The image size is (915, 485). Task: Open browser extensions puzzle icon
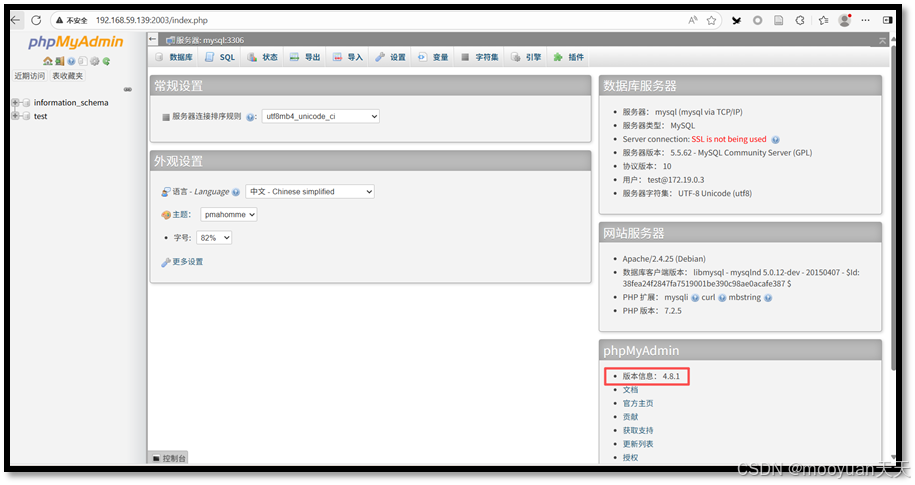pyautogui.click(x=800, y=20)
